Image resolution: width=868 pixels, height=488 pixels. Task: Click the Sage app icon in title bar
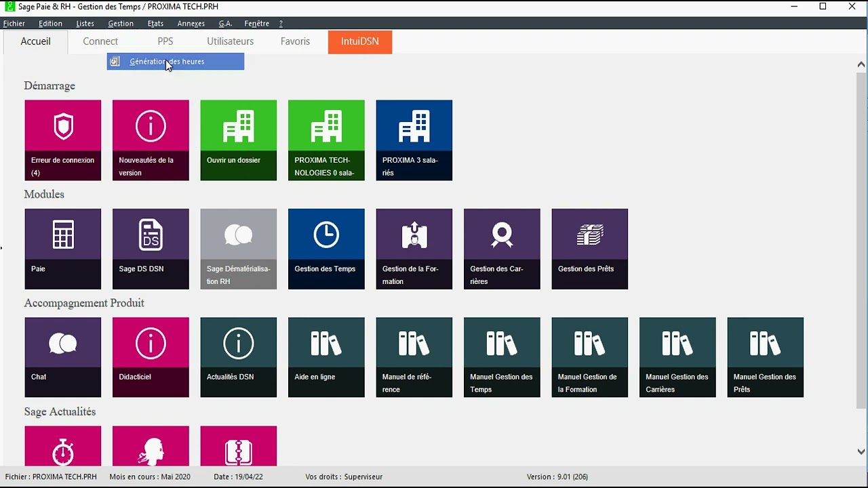(9, 6)
